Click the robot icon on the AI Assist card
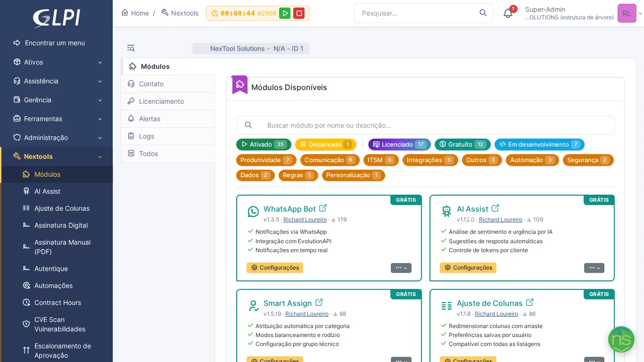This screenshot has width=644, height=362. click(446, 212)
